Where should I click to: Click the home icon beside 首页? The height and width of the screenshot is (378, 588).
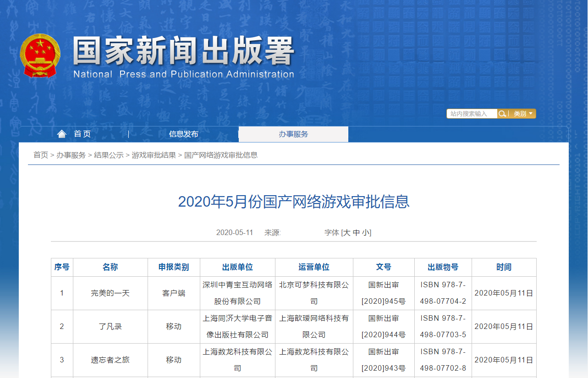tap(61, 134)
